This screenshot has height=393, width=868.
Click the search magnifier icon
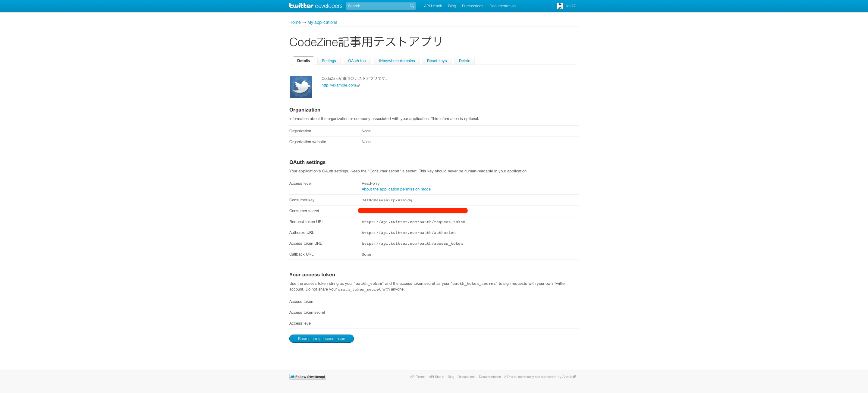coord(412,6)
